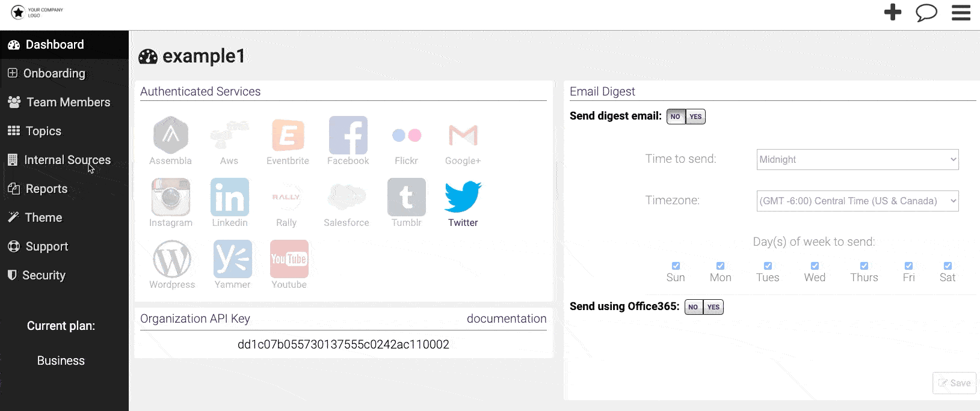This screenshot has width=980, height=411.
Task: Open Support in sidebar
Action: point(64,246)
